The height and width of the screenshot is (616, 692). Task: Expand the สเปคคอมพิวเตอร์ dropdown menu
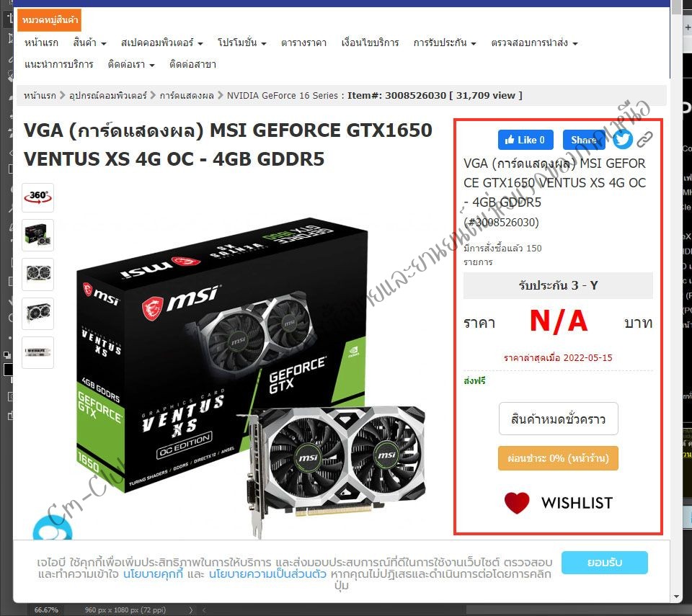point(162,43)
